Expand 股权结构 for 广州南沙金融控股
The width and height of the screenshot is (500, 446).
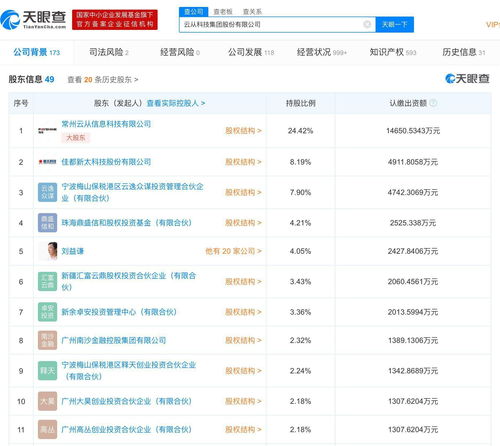pyautogui.click(x=243, y=340)
